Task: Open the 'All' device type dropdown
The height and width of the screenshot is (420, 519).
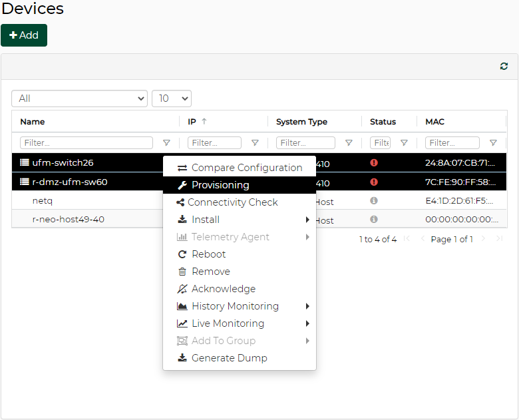Action: click(x=79, y=99)
